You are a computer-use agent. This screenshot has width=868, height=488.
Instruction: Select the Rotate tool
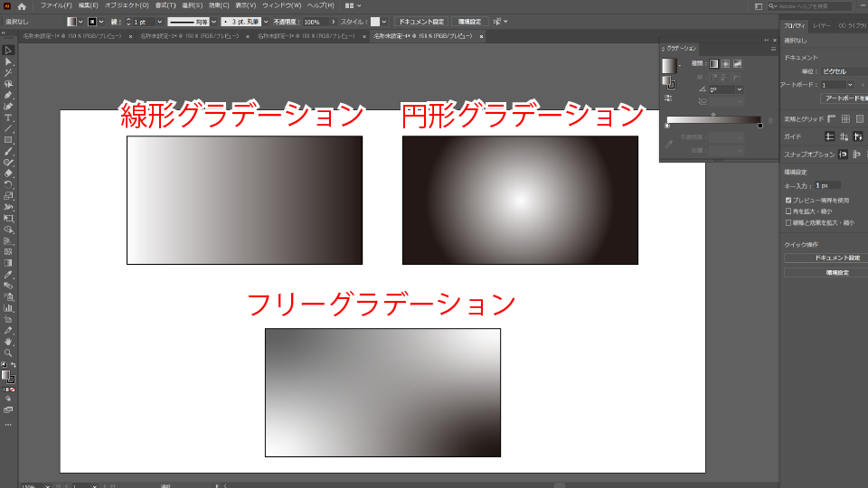[8, 184]
